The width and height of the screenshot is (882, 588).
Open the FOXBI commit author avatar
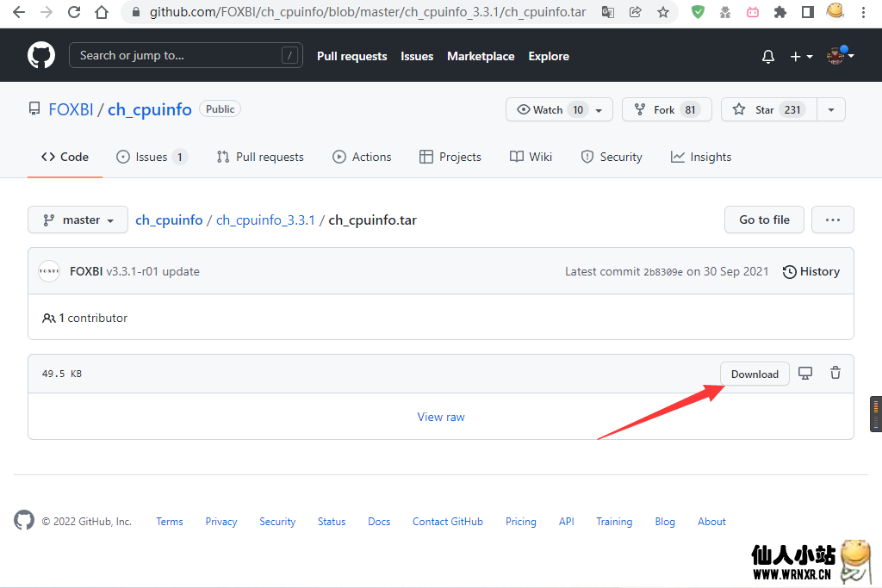point(49,271)
